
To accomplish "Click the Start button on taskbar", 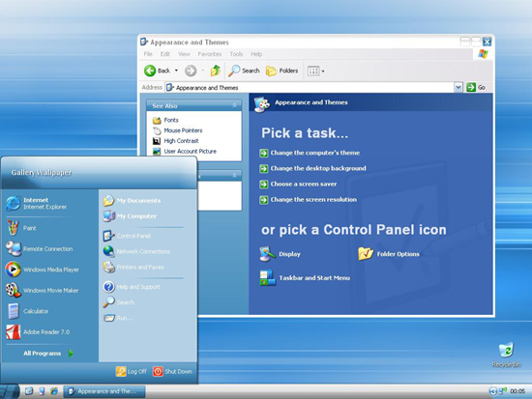I will point(10,391).
